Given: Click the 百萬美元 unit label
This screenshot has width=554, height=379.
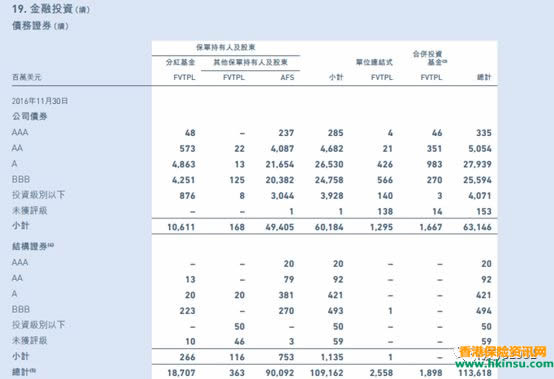Looking at the screenshot, I should click(x=26, y=77).
